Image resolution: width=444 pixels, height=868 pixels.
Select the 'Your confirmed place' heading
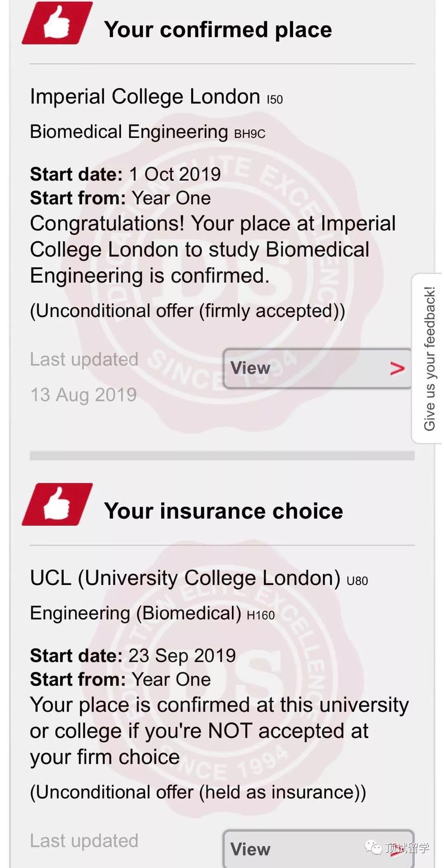[x=218, y=30]
